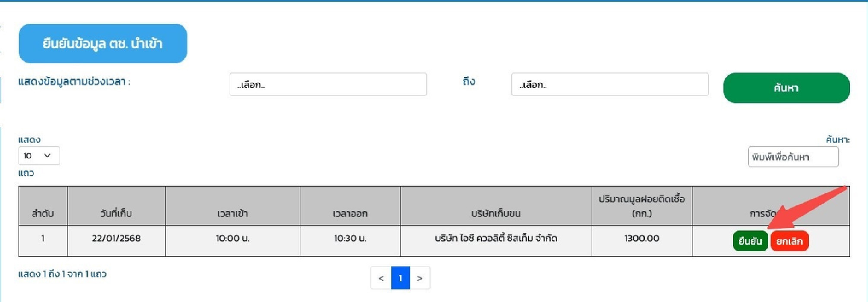Select page 1 in pagination

tap(400, 278)
